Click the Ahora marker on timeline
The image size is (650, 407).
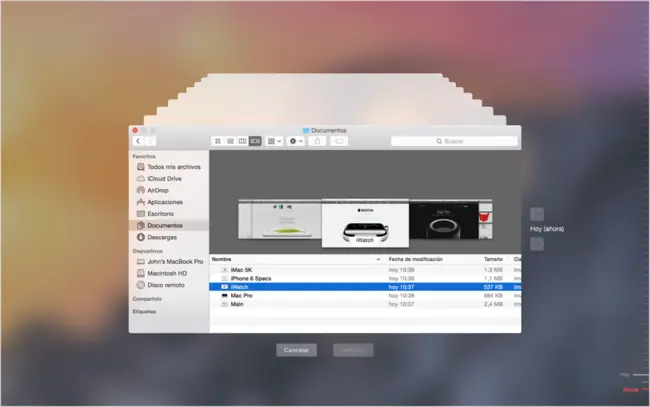coord(631,388)
